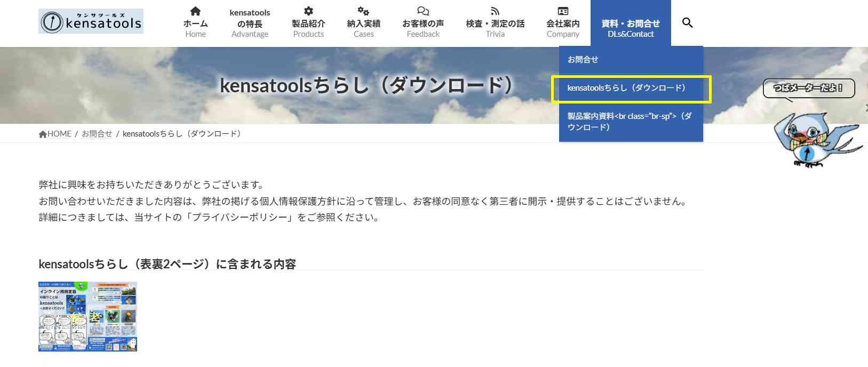
Task: Select お問合せ in the dropdown submenu
Action: click(631, 60)
